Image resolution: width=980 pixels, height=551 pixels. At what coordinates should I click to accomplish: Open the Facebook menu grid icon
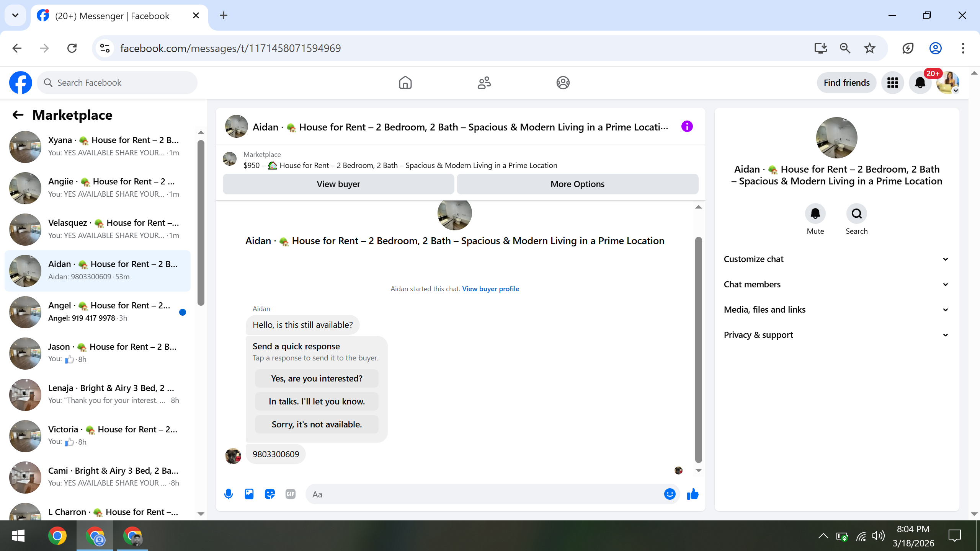[x=893, y=83]
